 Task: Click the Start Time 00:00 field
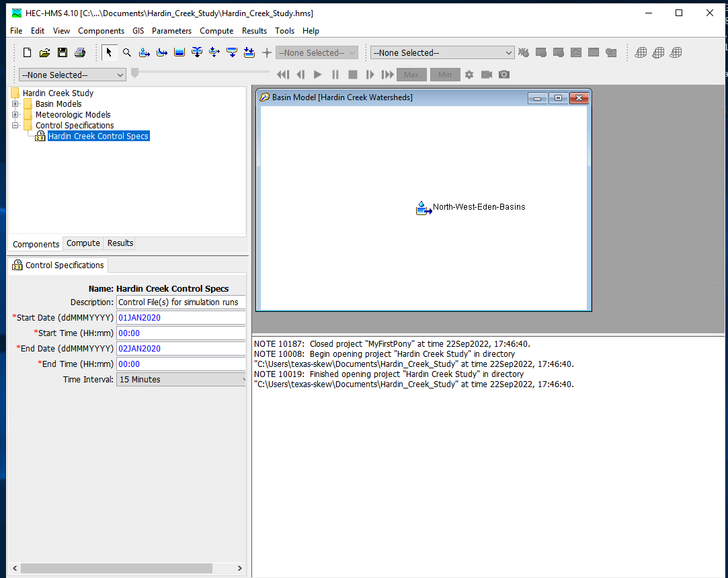(x=181, y=333)
